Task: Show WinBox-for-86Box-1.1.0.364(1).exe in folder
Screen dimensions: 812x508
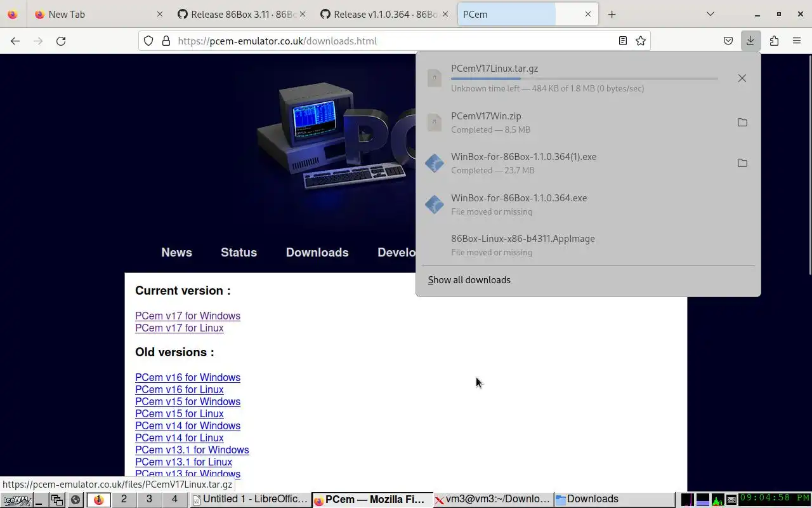Action: 742,163
